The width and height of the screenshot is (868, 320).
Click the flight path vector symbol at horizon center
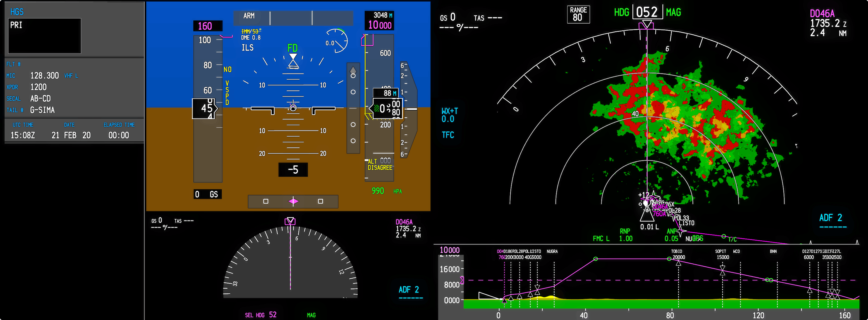(293, 108)
